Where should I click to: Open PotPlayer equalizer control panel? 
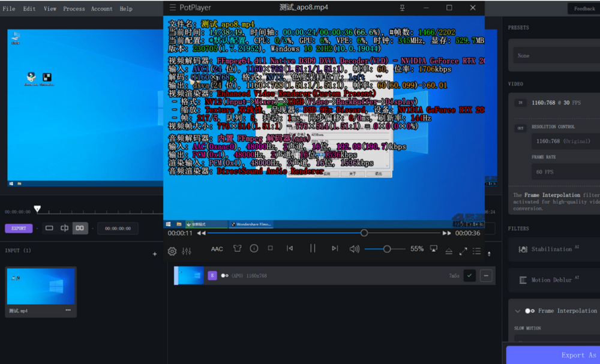(x=187, y=251)
